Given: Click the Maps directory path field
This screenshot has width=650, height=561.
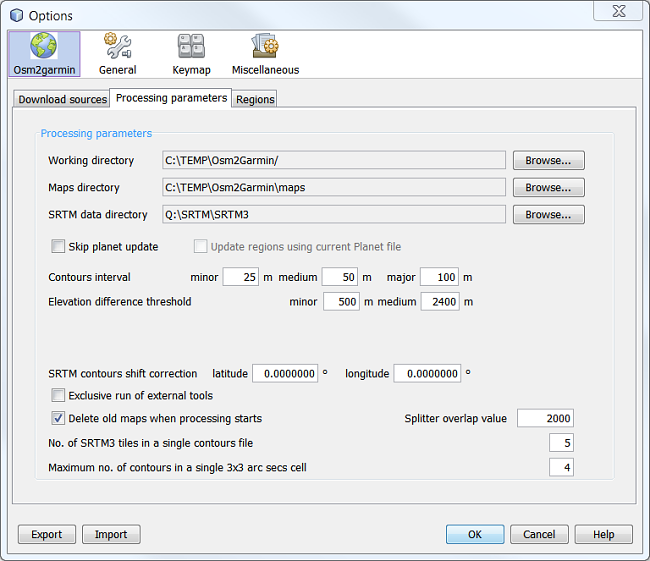Looking at the screenshot, I should pyautogui.click(x=334, y=187).
